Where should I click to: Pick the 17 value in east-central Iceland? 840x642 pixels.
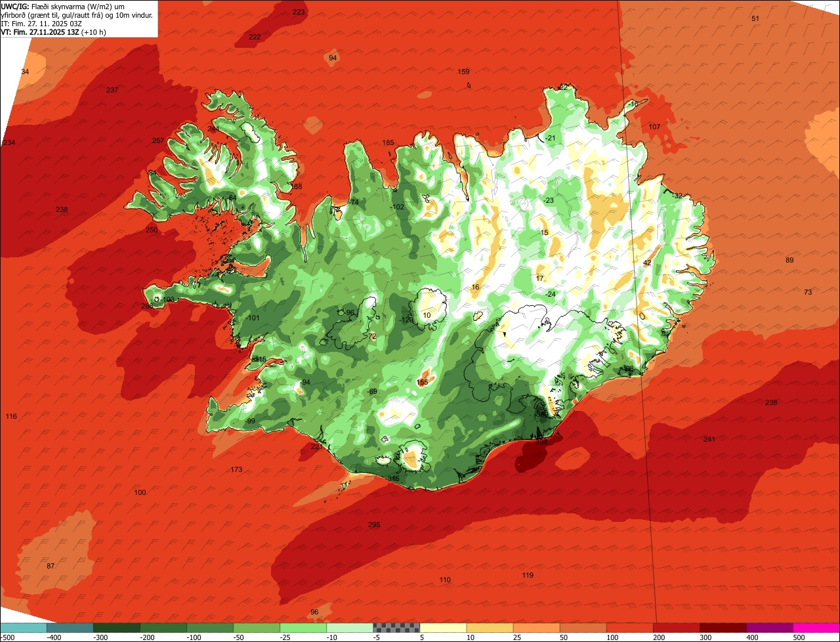tap(540, 278)
